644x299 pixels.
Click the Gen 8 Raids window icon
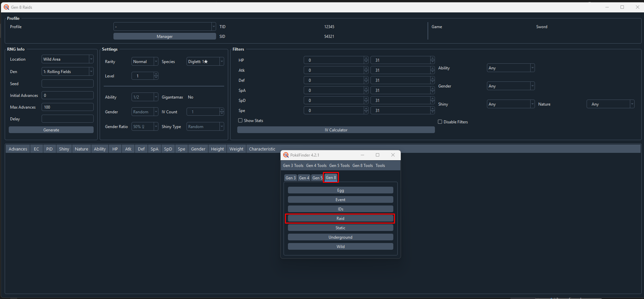pyautogui.click(x=6, y=7)
